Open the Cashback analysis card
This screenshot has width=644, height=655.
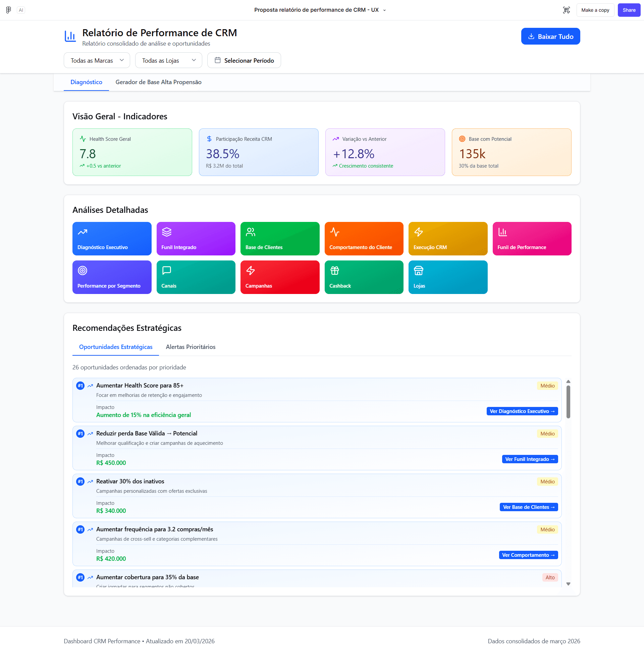pos(364,277)
